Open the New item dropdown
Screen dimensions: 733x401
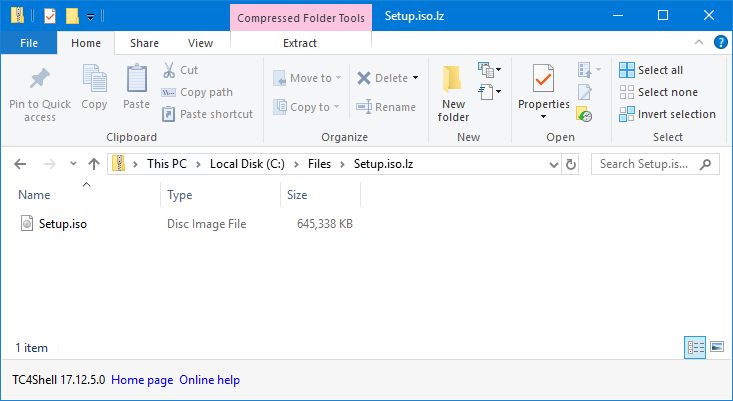(489, 70)
